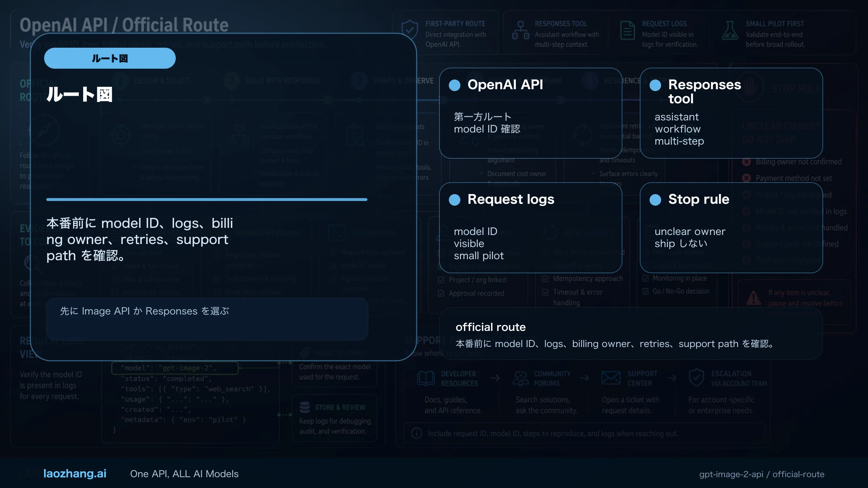Image resolution: width=868 pixels, height=488 pixels.
Task: Click unclear owner ship しない text
Action: point(690,237)
